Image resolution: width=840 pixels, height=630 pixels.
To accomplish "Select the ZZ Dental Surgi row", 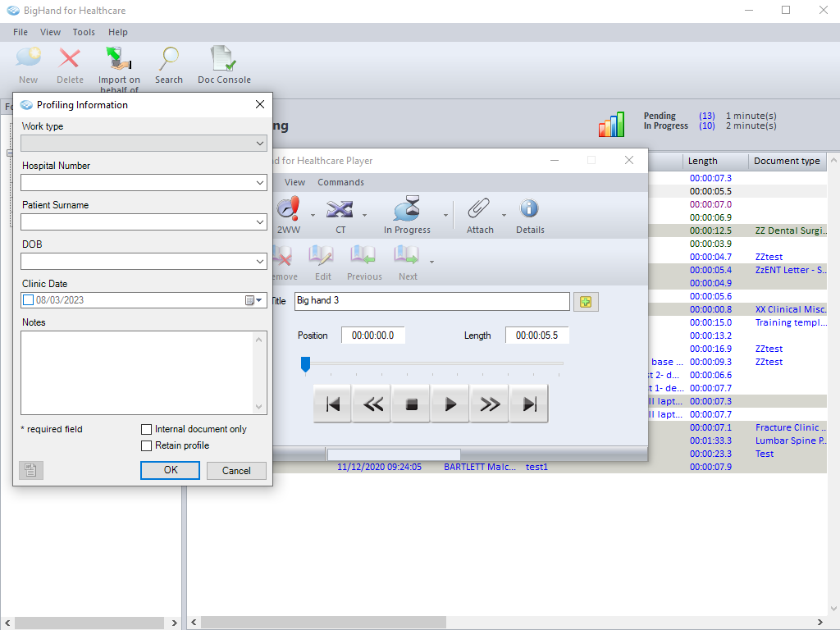I will click(737, 231).
